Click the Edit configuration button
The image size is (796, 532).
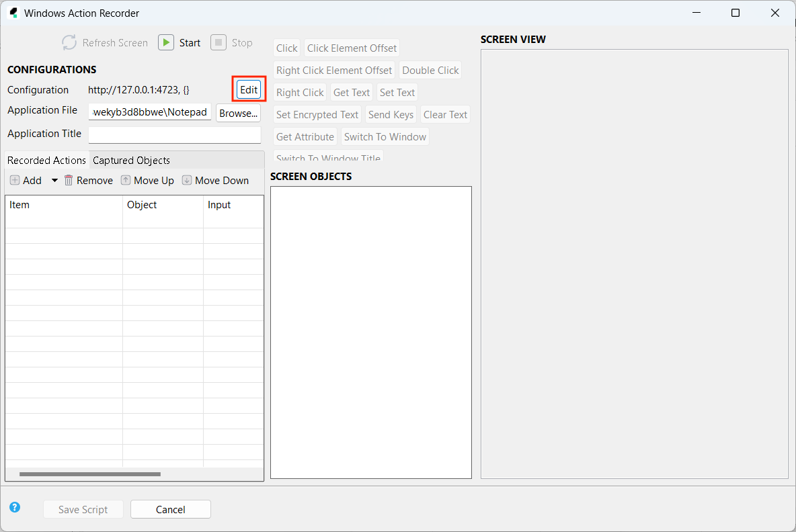click(x=249, y=90)
